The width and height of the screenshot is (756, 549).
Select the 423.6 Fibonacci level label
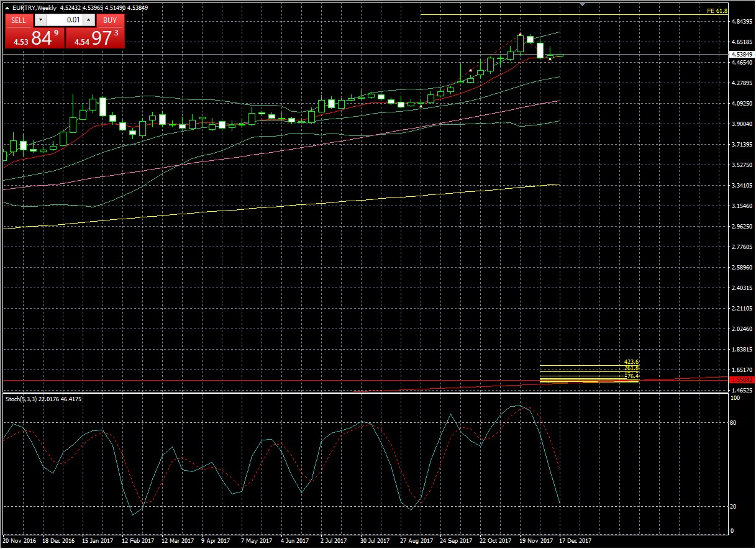[x=632, y=362]
